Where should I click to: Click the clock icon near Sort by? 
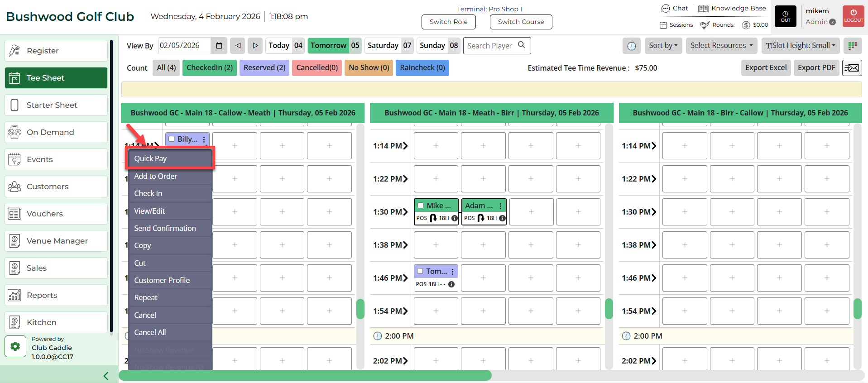tap(631, 46)
